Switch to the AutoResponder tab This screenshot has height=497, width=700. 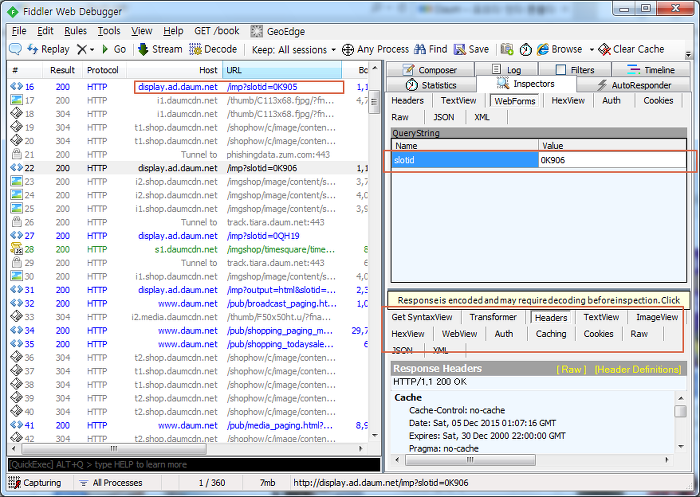coord(634,85)
